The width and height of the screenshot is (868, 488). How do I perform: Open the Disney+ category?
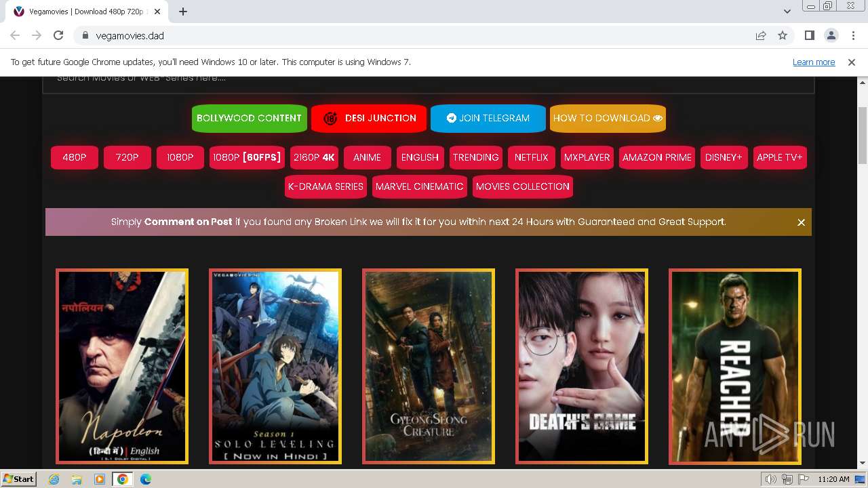(x=724, y=157)
